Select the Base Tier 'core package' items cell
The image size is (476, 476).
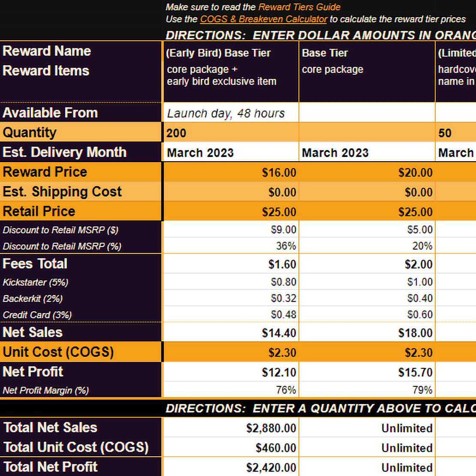(x=333, y=69)
